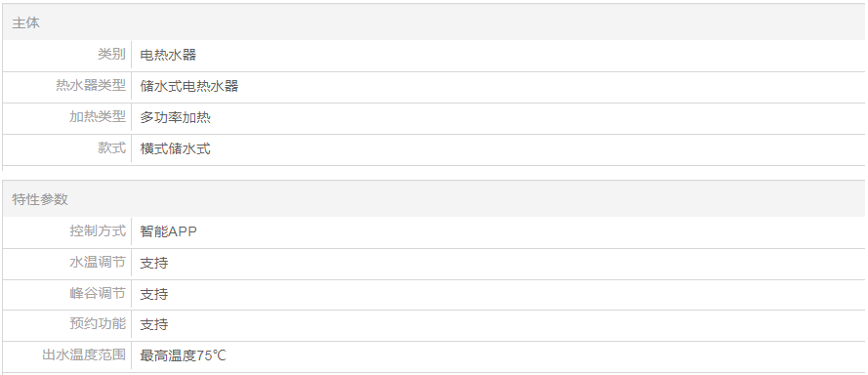Select the 出水温度范围 label

[84, 354]
